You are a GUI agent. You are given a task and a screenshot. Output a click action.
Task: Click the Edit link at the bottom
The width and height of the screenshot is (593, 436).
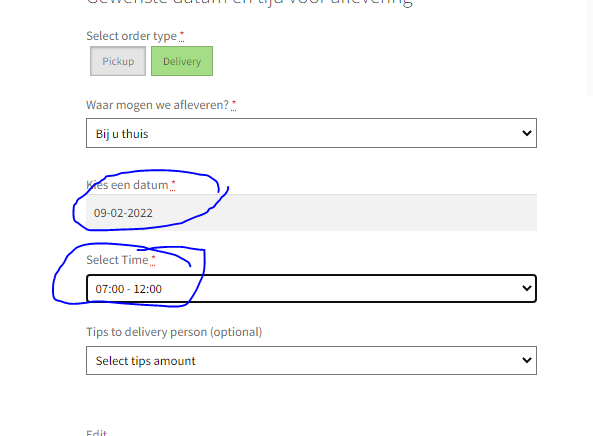(x=97, y=433)
